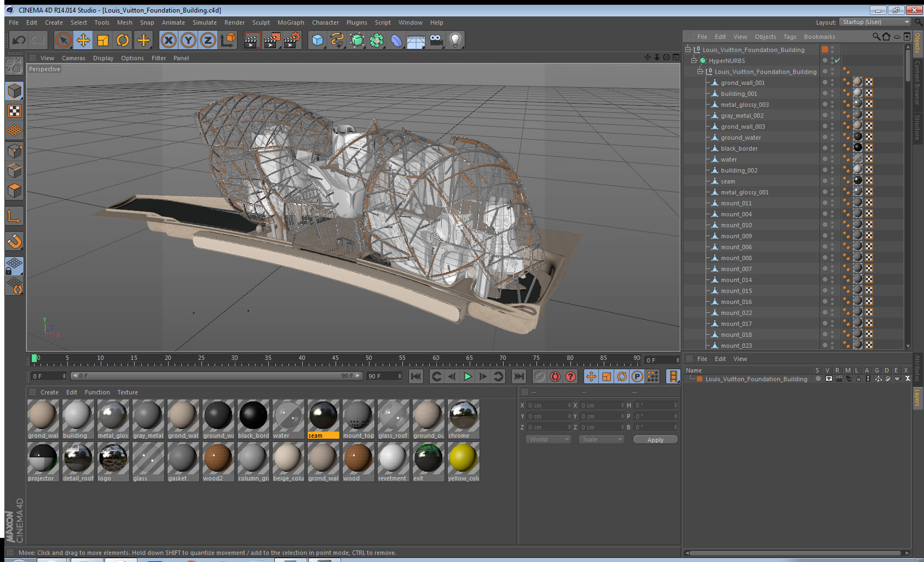924x562 pixels.
Task: Open the spline pen tools icon
Action: [337, 40]
